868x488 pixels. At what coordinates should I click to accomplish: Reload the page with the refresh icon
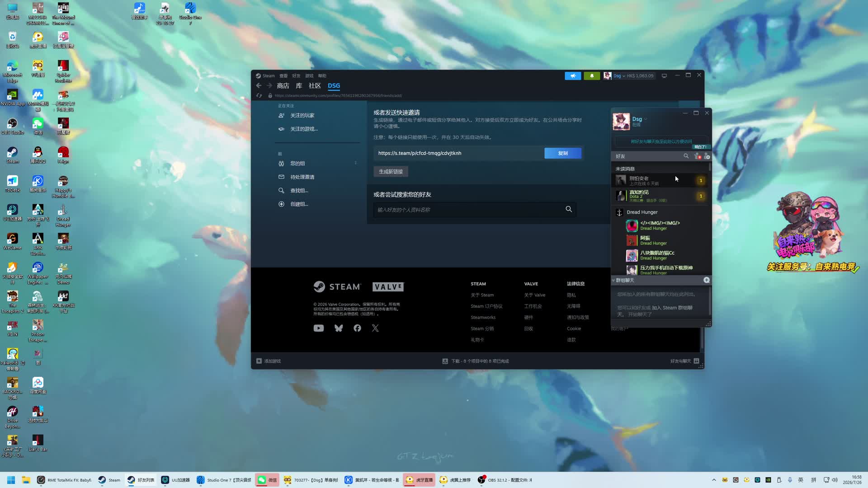click(259, 95)
